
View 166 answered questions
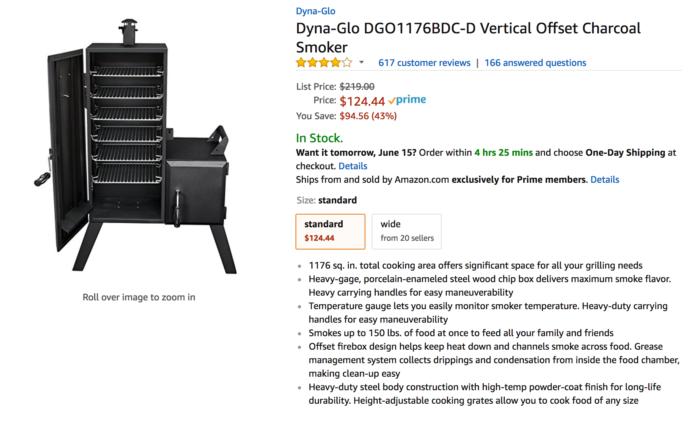pos(535,63)
